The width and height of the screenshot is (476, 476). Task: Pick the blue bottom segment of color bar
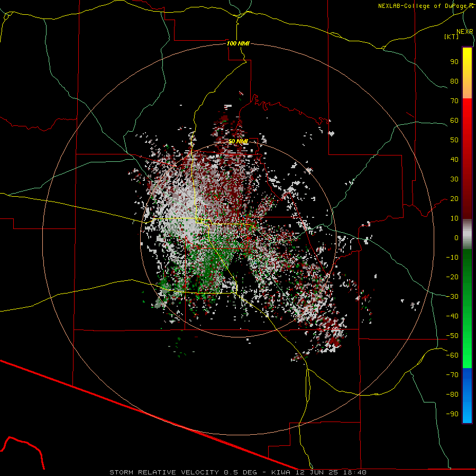[x=467, y=396]
